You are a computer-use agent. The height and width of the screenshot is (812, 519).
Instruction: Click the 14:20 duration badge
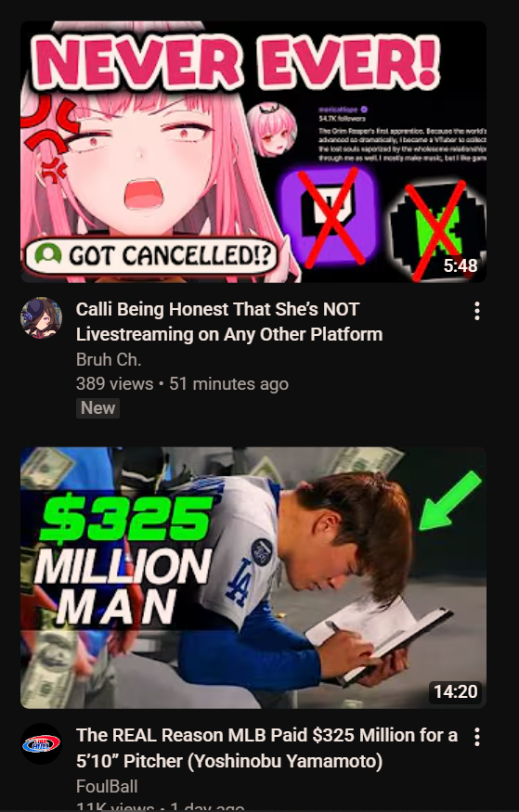(455, 692)
